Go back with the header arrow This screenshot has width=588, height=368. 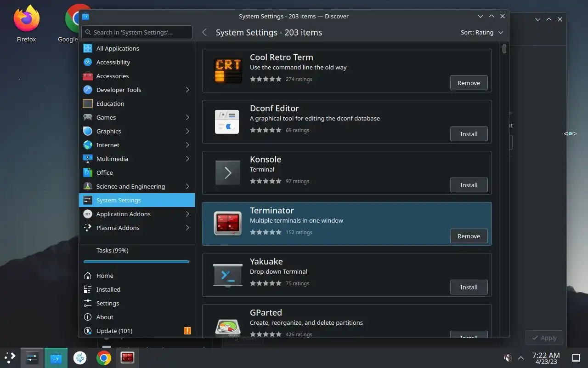pos(204,33)
